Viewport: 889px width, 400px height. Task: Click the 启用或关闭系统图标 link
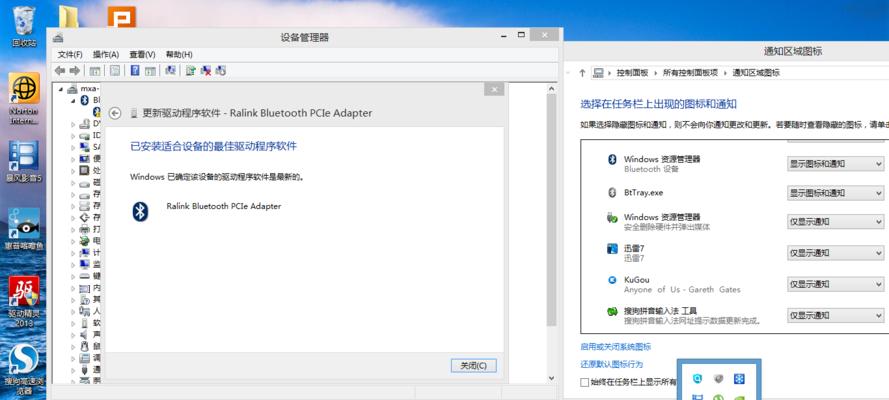(616, 347)
